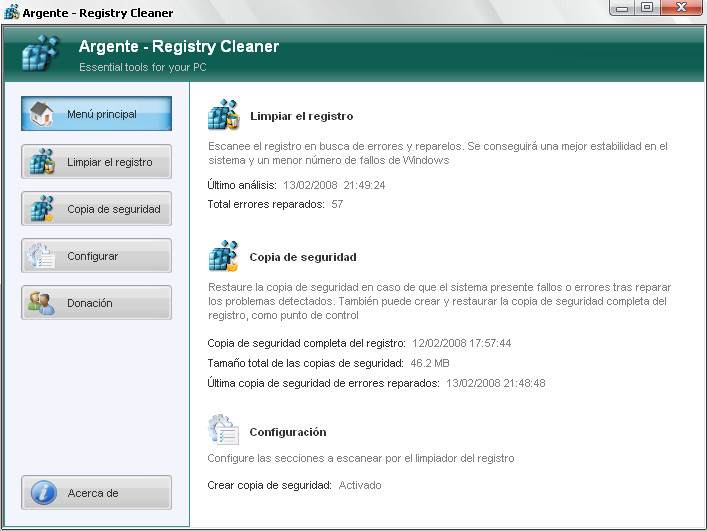This screenshot has height=531, width=707.
Task: Open the Menú principal button
Action: click(x=96, y=114)
